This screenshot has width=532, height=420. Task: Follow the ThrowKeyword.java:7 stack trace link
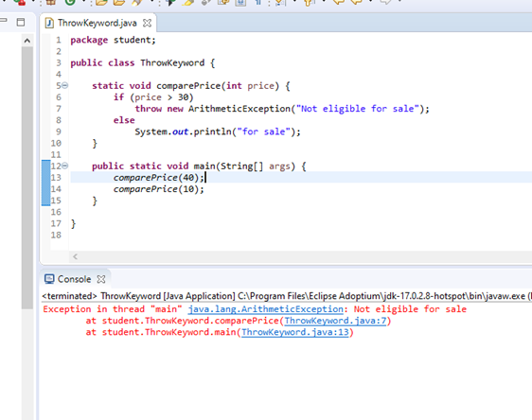click(335, 321)
